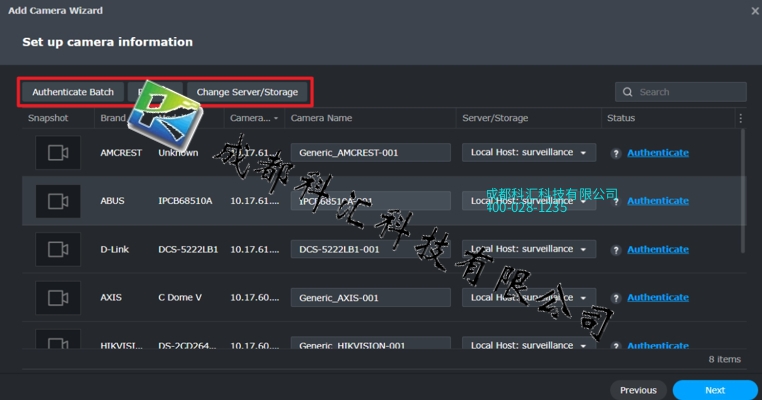This screenshot has width=762, height=400.
Task: Open the AMCREST row Server/Storage dropdown
Action: click(x=529, y=153)
